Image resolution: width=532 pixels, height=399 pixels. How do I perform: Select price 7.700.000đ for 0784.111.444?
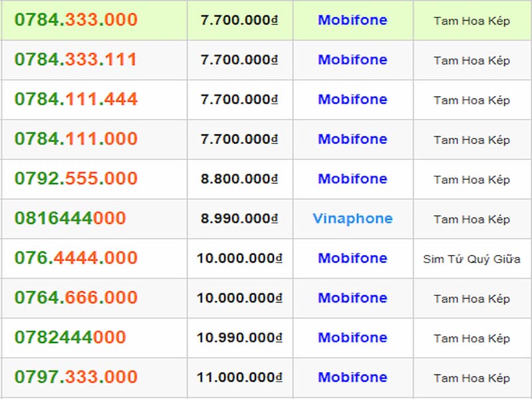coord(239,99)
